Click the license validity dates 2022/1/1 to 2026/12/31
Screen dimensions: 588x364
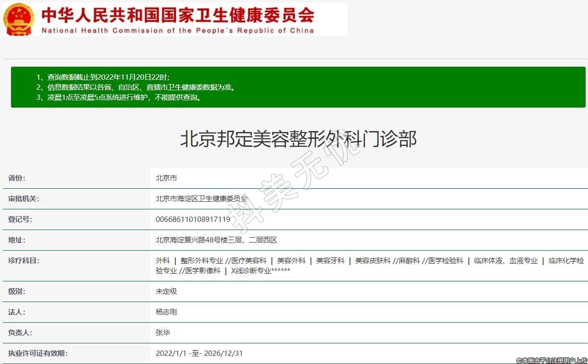199,353
